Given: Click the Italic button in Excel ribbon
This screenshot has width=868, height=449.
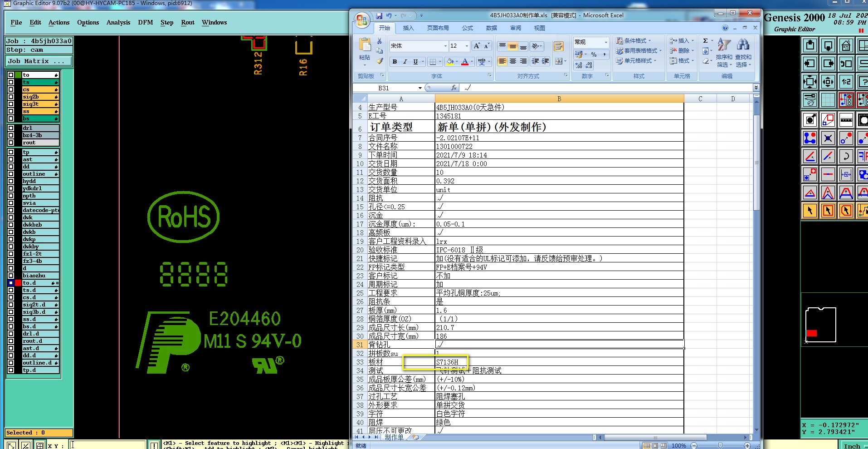Looking at the screenshot, I should pyautogui.click(x=405, y=62).
